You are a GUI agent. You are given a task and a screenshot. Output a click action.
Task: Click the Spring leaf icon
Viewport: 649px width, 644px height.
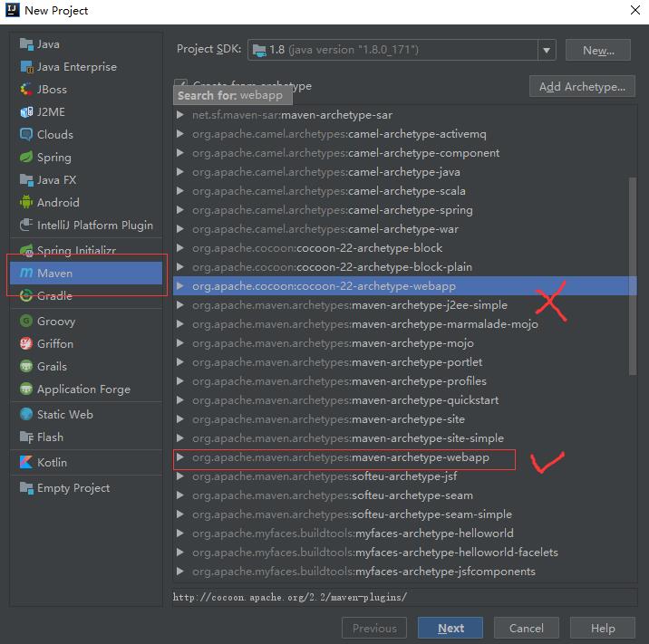click(x=24, y=158)
